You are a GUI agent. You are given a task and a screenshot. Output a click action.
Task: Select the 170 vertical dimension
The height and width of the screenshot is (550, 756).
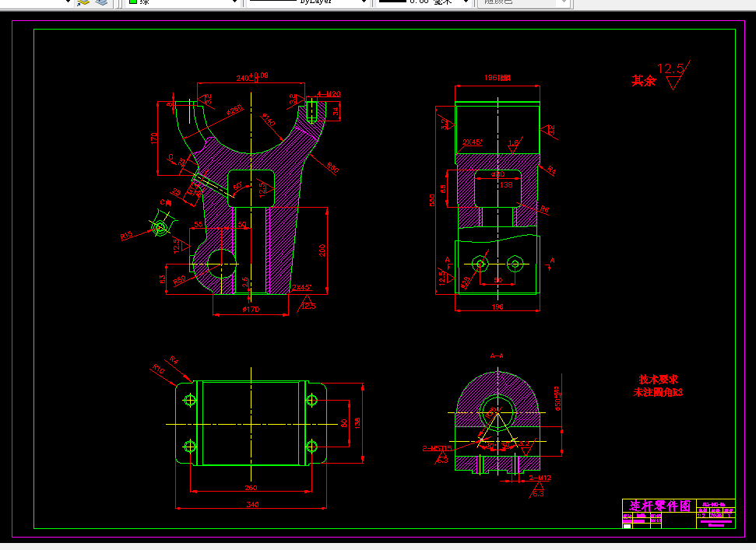tap(154, 138)
